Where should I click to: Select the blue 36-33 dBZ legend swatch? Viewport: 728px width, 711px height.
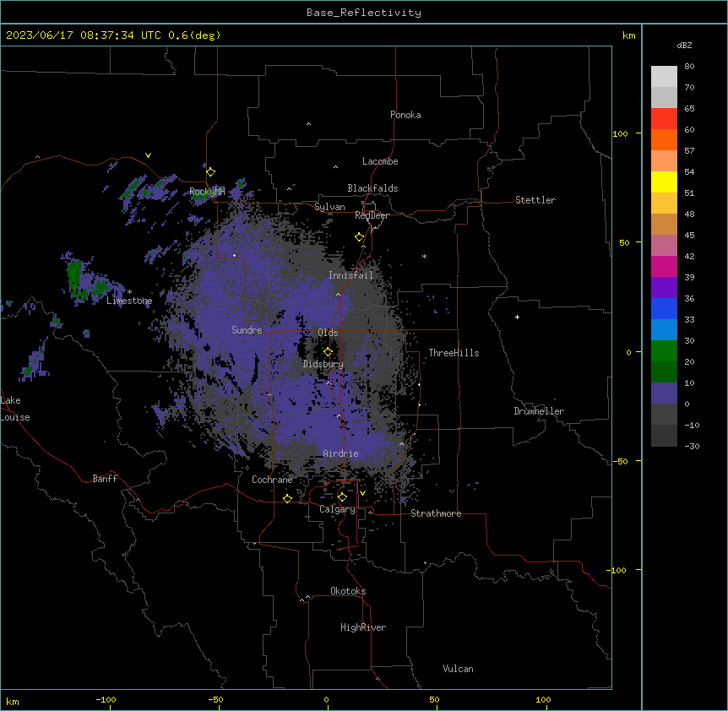coord(664,308)
